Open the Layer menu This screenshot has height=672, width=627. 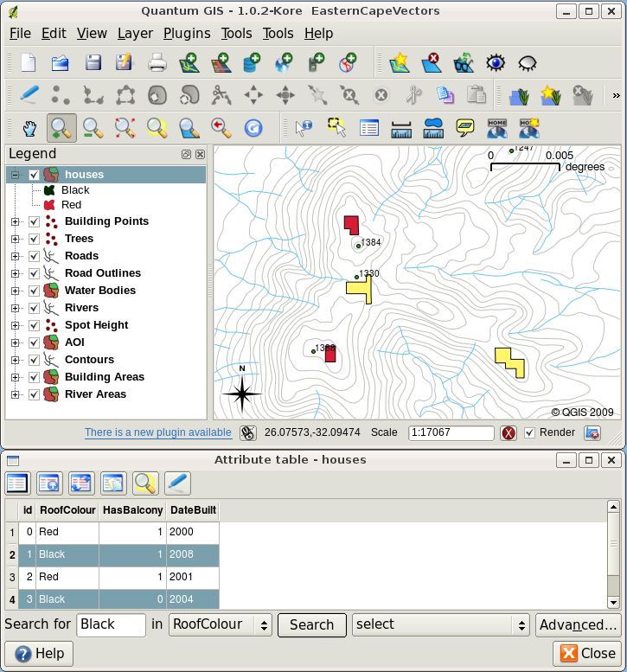(134, 33)
